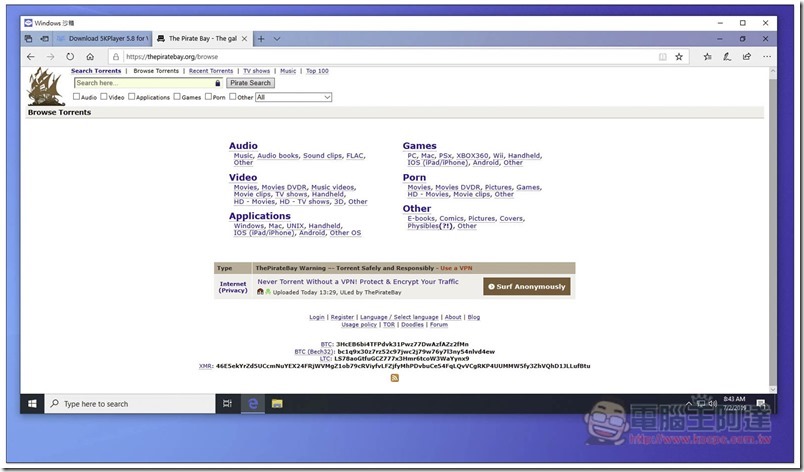This screenshot has width=804, height=472.
Task: Open notification center icon in tray
Action: (x=761, y=404)
